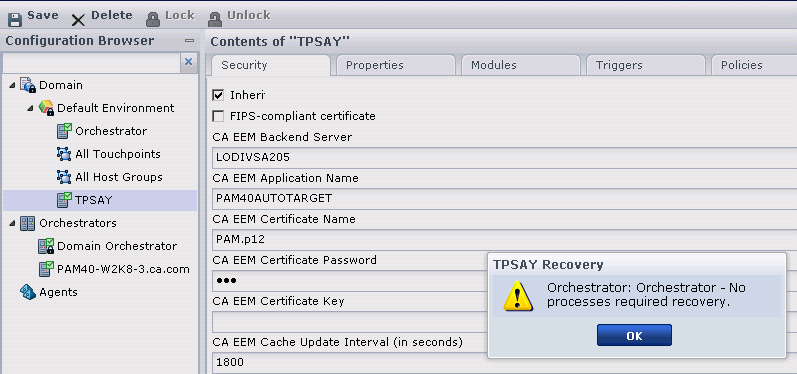Click the TPSAY Recovery dialog title
This screenshot has height=374, width=797.
(548, 265)
